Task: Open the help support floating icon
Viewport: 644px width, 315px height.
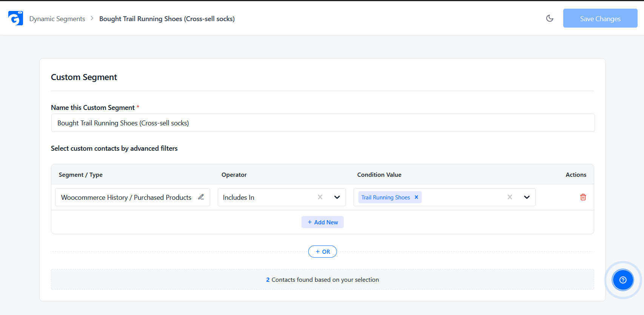Action: point(623,280)
